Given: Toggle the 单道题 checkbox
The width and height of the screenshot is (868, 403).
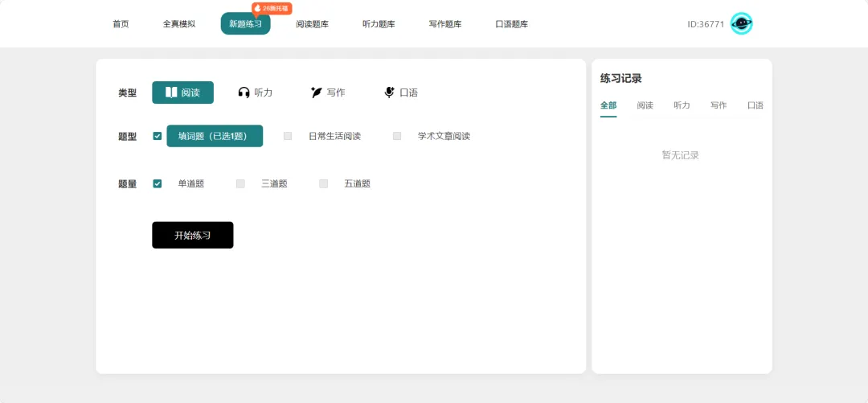Looking at the screenshot, I should click(158, 183).
